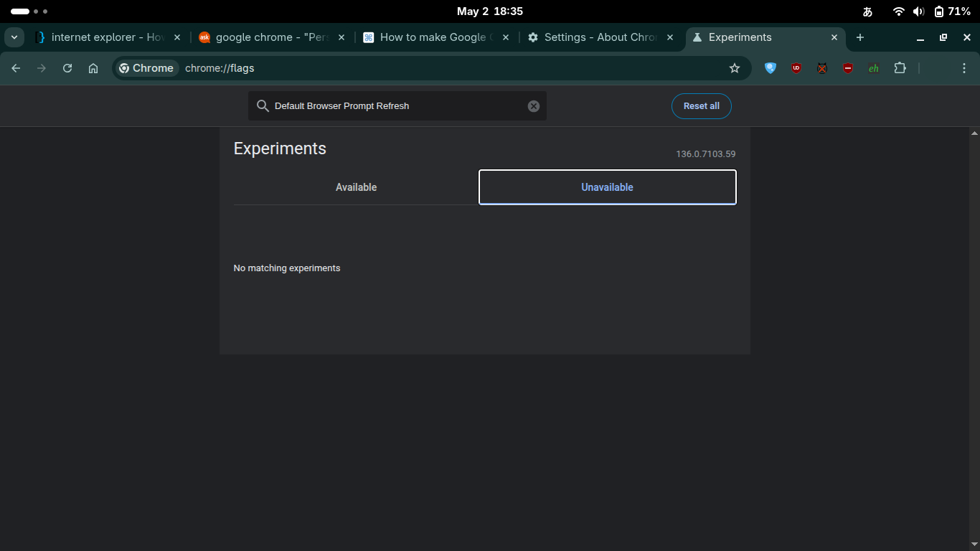Open the input method 'あ' indicator
The image size is (980, 551).
[x=867, y=11]
